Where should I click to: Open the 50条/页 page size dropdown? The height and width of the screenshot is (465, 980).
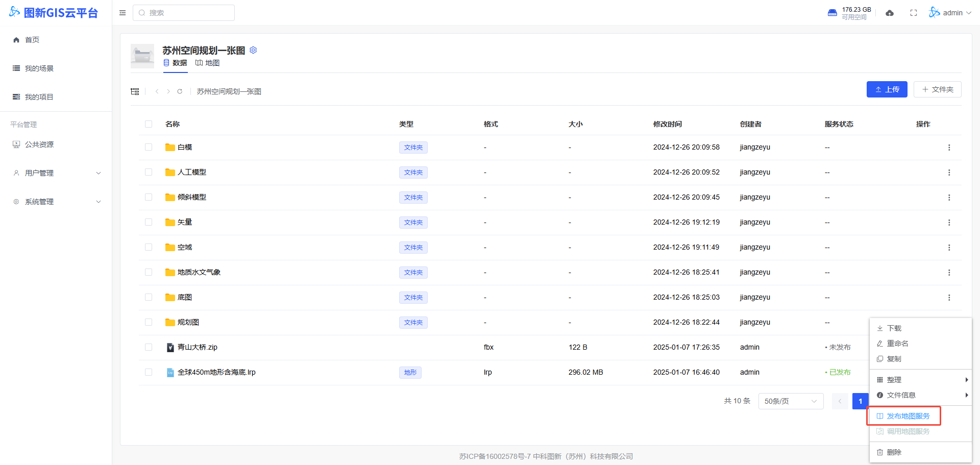pos(790,401)
